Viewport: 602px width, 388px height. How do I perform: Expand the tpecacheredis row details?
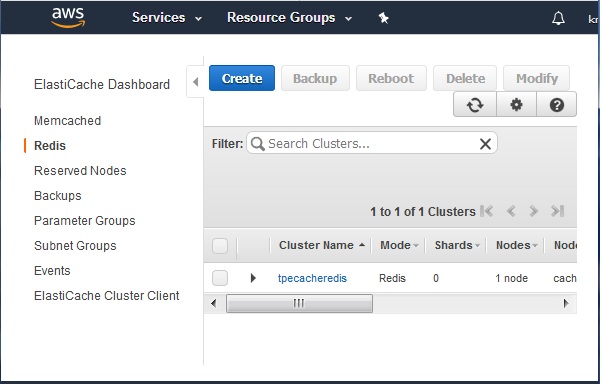pyautogui.click(x=253, y=278)
